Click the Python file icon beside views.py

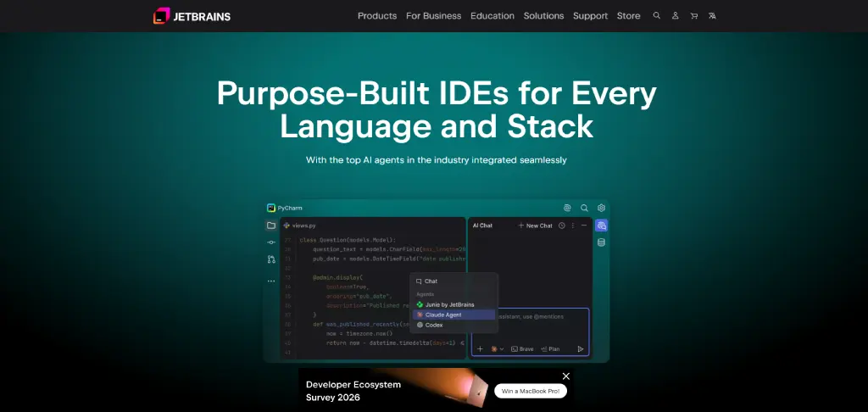(x=287, y=225)
